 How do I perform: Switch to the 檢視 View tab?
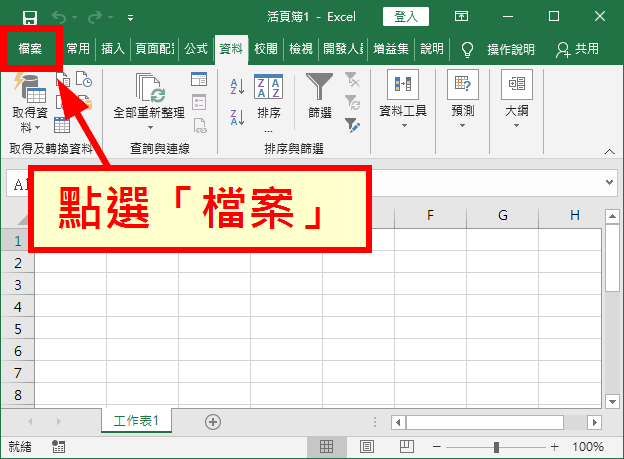300,49
